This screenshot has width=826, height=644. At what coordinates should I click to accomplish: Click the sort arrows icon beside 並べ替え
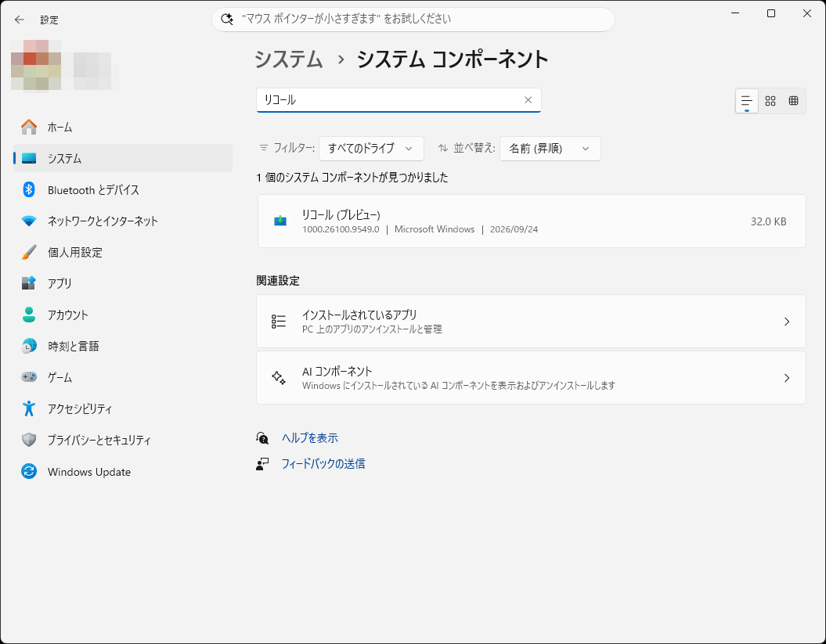coord(443,148)
